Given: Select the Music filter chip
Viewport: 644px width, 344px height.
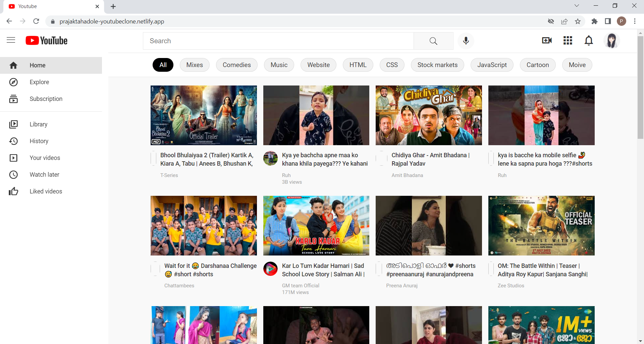Looking at the screenshot, I should click(x=279, y=65).
